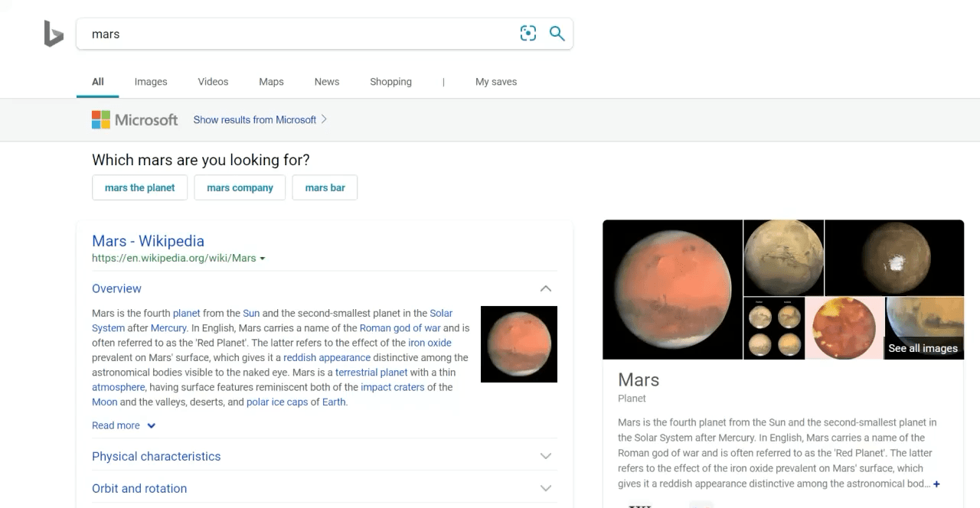
Task: Follow the 'Roman god of war' link
Action: 400,327
